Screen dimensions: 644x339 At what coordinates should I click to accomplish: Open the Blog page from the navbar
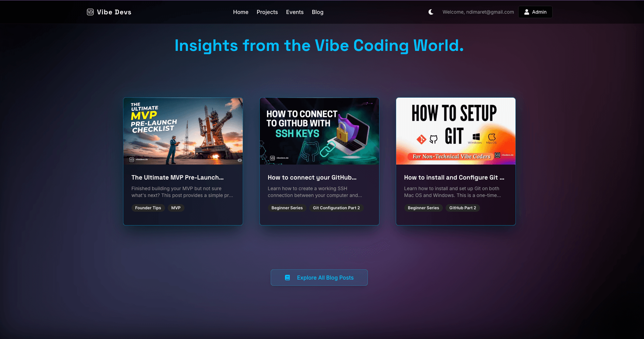[317, 12]
